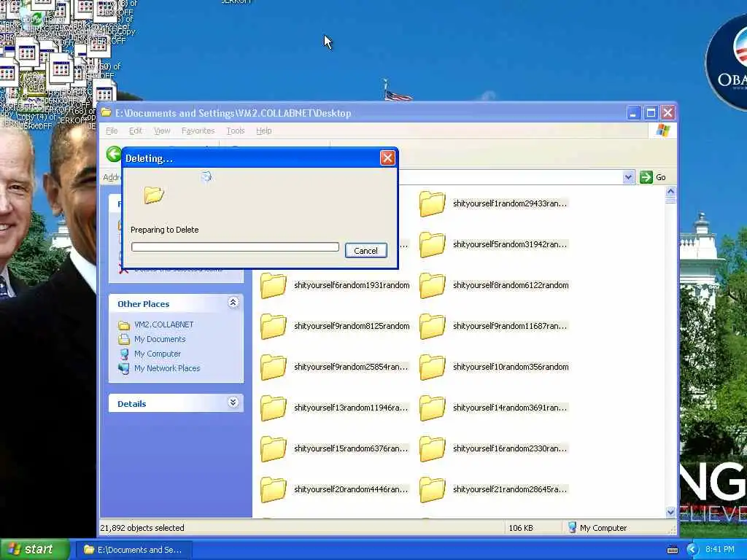Click the Windows flag logo in menu bar

point(662,130)
